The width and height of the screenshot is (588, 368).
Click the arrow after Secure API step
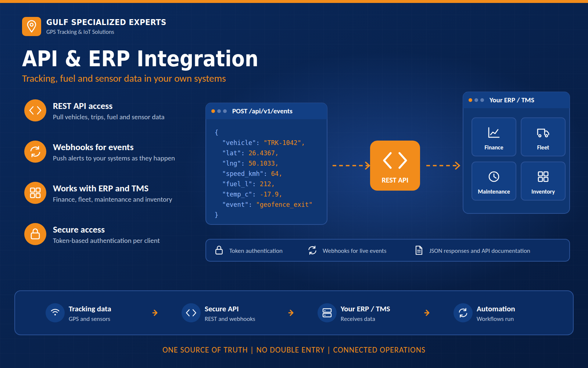[x=291, y=313]
